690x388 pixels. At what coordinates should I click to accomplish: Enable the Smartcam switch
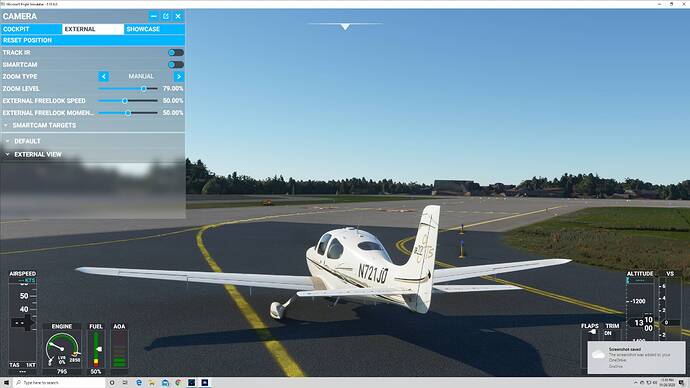pyautogui.click(x=176, y=65)
